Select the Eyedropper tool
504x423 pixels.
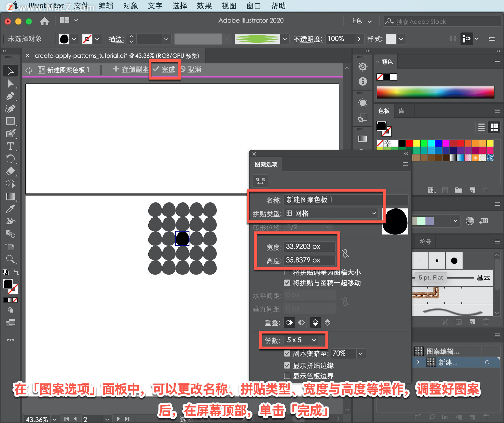point(10,209)
